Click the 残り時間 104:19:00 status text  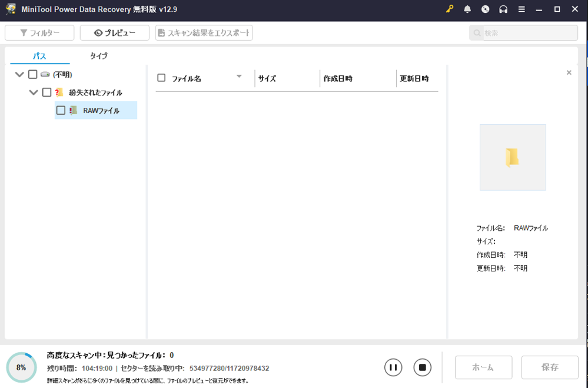[79, 369]
